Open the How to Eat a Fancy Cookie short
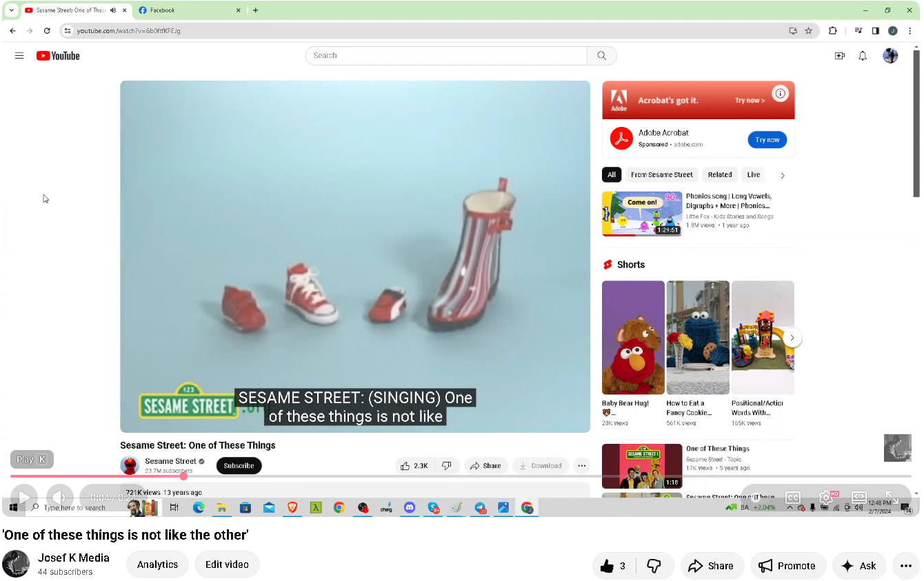This screenshot has height=581, width=924. point(698,338)
